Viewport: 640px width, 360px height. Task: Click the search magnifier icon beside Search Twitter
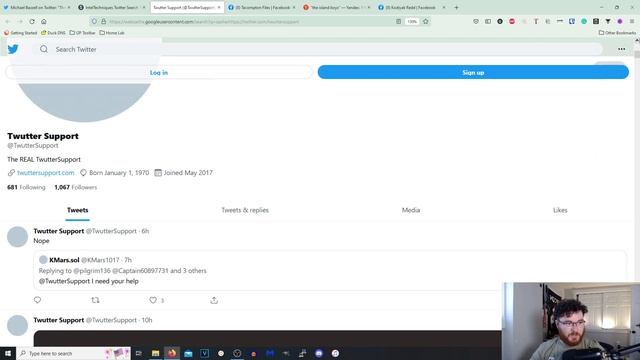(x=44, y=49)
